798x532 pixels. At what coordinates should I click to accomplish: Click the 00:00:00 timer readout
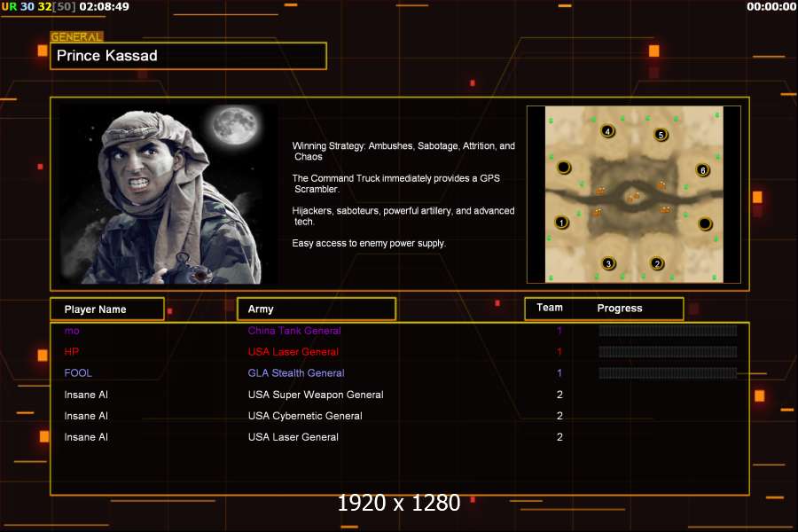771,6
